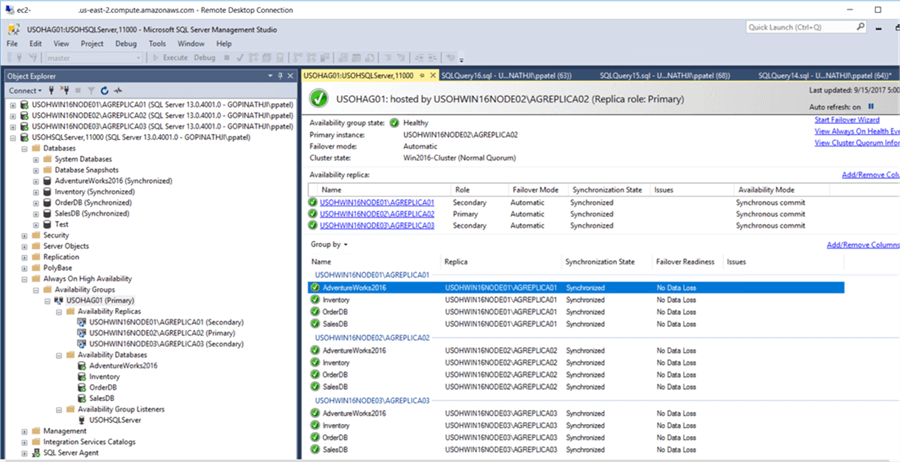Open the Group by dropdown

point(329,244)
